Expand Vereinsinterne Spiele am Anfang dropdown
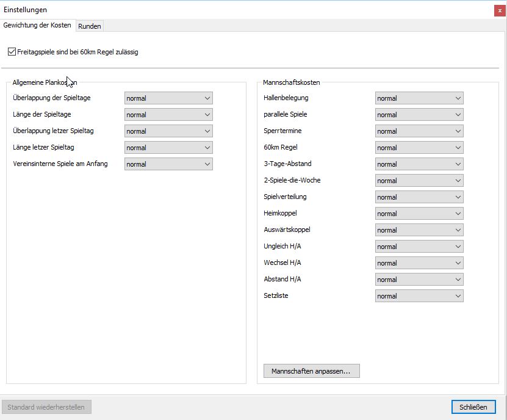 (168, 164)
